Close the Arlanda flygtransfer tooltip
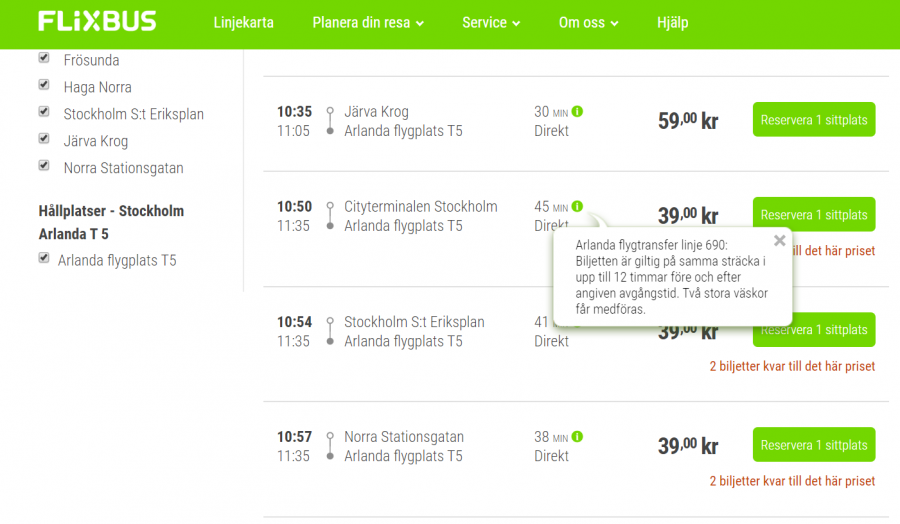 (780, 240)
